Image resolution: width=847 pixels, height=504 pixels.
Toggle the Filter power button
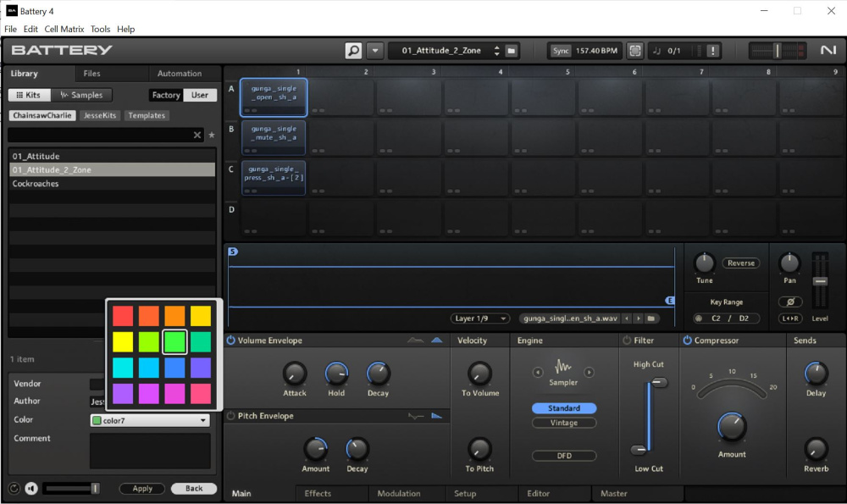coord(627,341)
